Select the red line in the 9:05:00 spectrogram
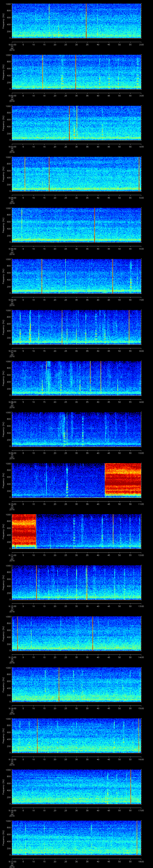Image resolution: width=153 pixels, height=868 pixels. [x=94, y=225]
